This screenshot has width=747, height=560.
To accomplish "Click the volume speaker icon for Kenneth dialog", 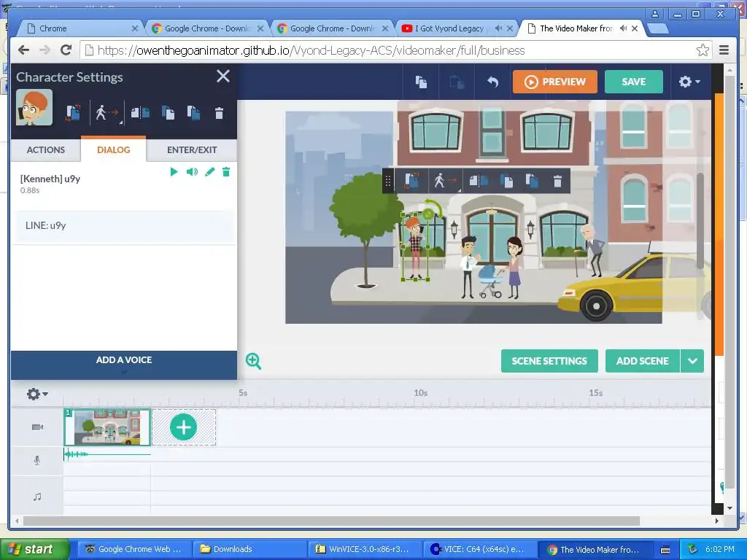I will click(x=192, y=172).
